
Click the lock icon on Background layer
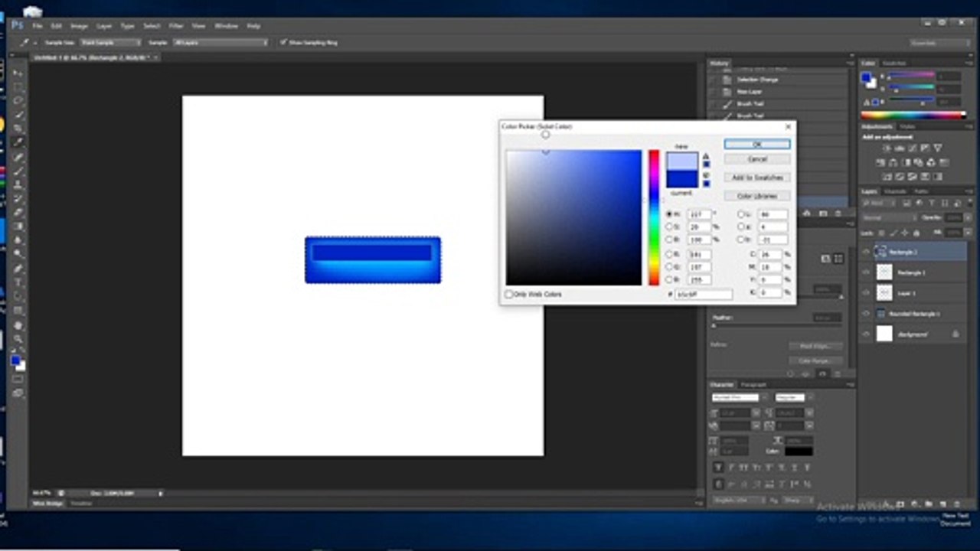click(955, 334)
